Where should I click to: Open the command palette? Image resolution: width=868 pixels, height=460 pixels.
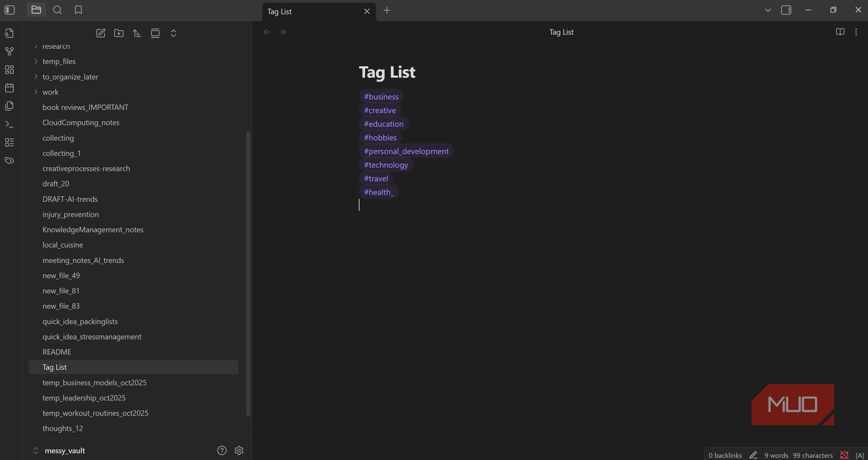9,124
